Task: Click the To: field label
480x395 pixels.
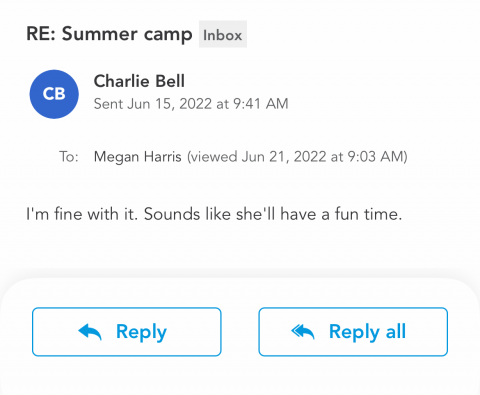Action: tap(69, 156)
